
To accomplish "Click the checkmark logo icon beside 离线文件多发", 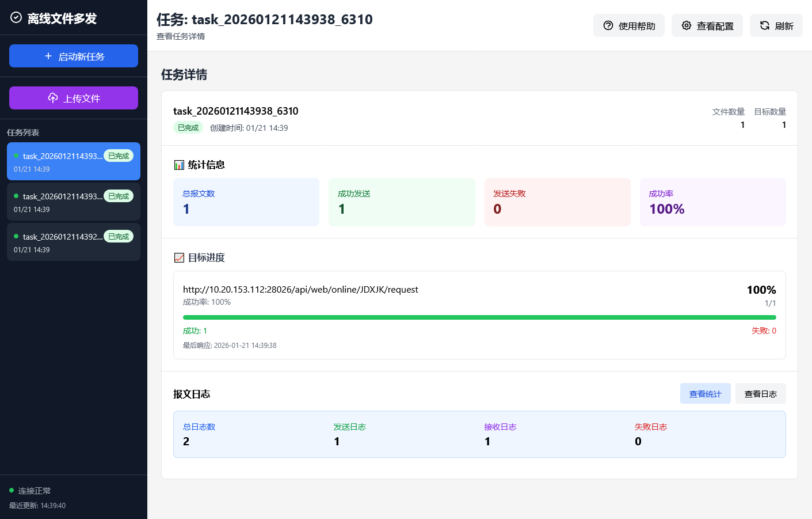I will (x=16, y=18).
